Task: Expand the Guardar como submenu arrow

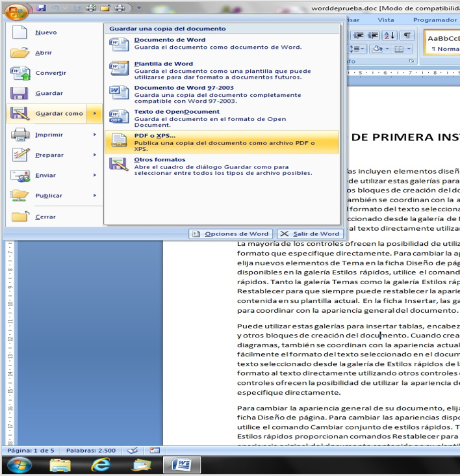Action: [95, 114]
